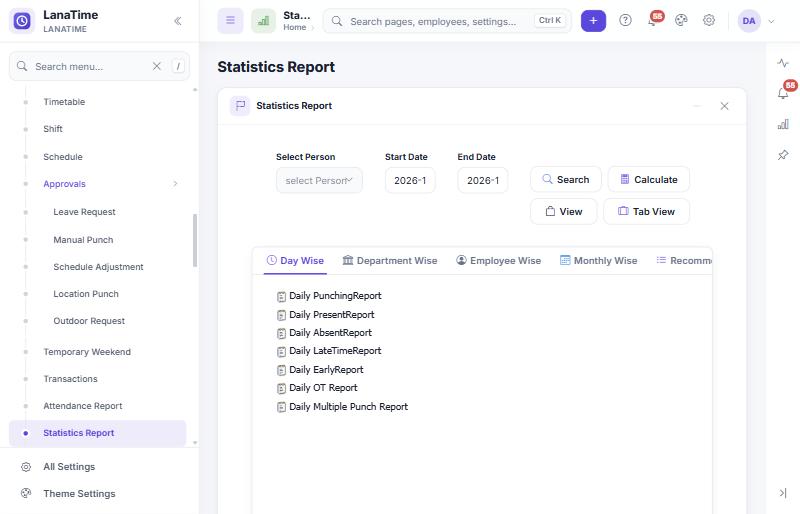
Task: Open notifications bell in top bar
Action: 652,21
